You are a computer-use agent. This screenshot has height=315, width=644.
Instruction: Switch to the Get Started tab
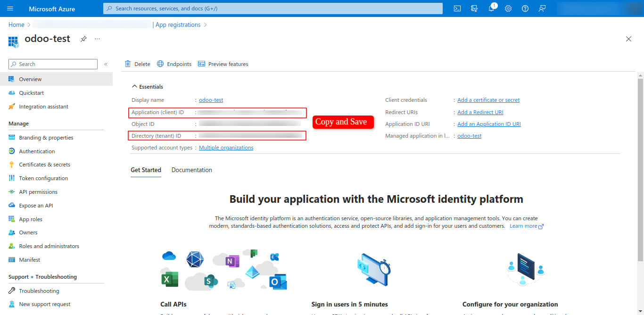point(146,170)
